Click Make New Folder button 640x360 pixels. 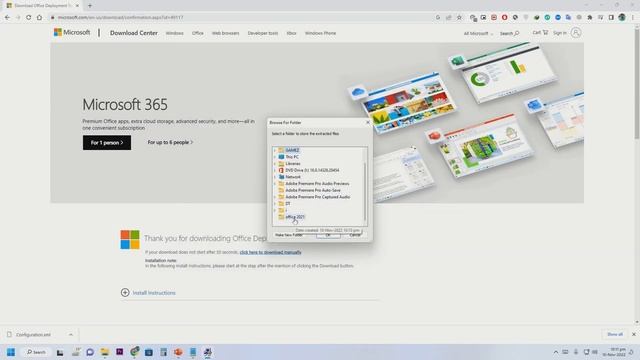click(289, 235)
